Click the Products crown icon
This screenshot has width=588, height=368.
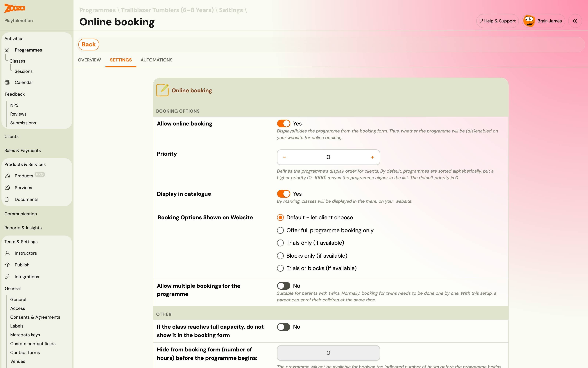pyautogui.click(x=7, y=176)
